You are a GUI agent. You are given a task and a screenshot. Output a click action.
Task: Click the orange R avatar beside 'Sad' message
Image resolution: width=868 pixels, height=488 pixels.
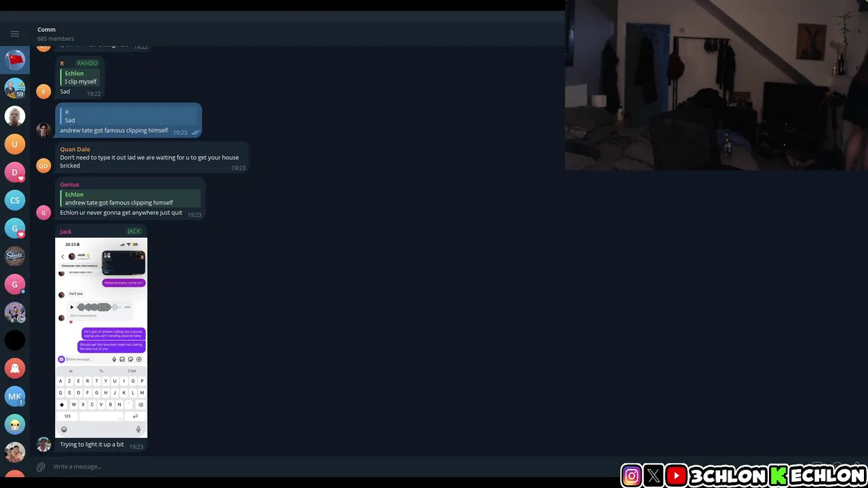coord(43,91)
